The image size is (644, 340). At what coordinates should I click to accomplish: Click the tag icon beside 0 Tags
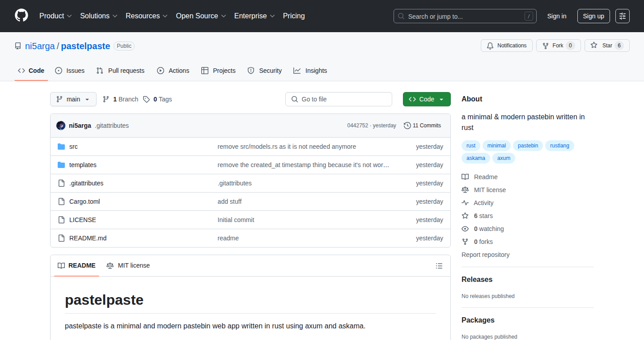coord(146,99)
